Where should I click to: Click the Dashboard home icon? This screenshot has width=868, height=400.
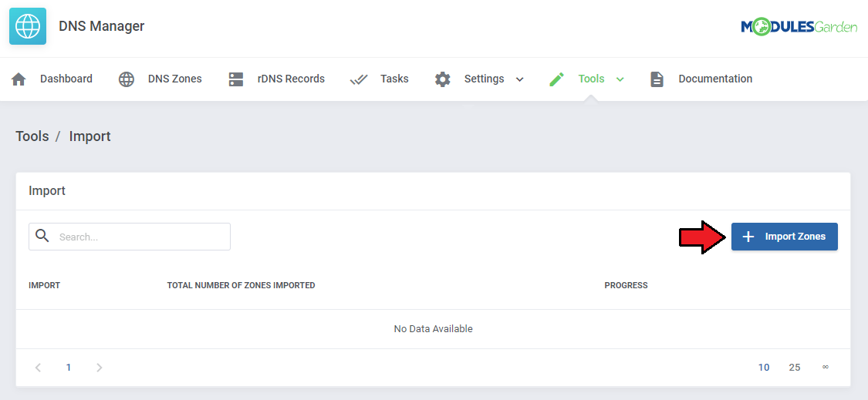click(19, 79)
